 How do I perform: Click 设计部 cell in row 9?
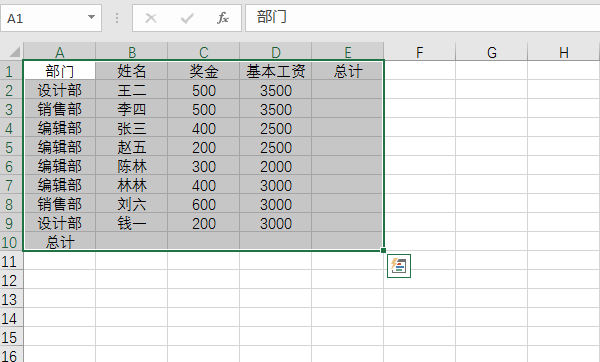pos(59,222)
